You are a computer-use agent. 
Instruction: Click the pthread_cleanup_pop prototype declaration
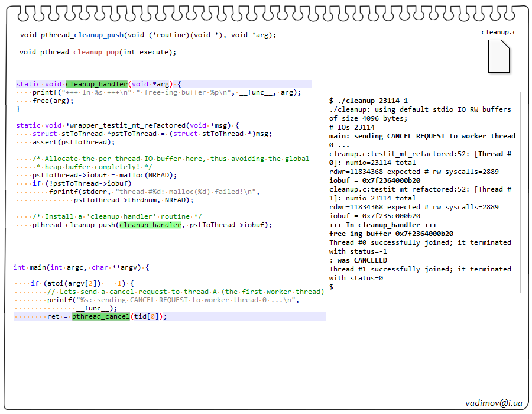[x=98, y=52]
